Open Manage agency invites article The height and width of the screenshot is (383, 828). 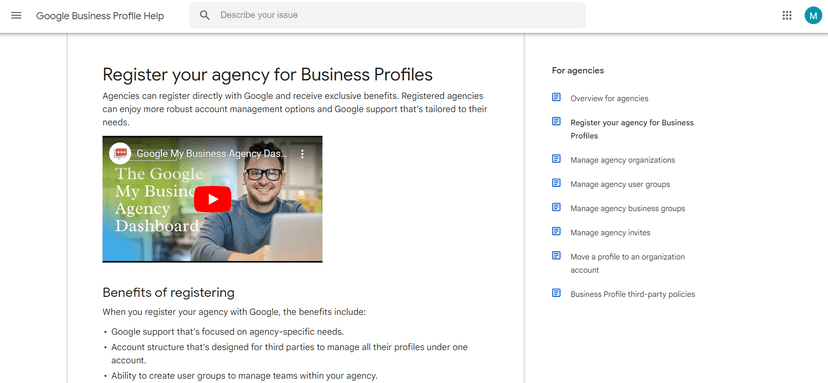(610, 233)
